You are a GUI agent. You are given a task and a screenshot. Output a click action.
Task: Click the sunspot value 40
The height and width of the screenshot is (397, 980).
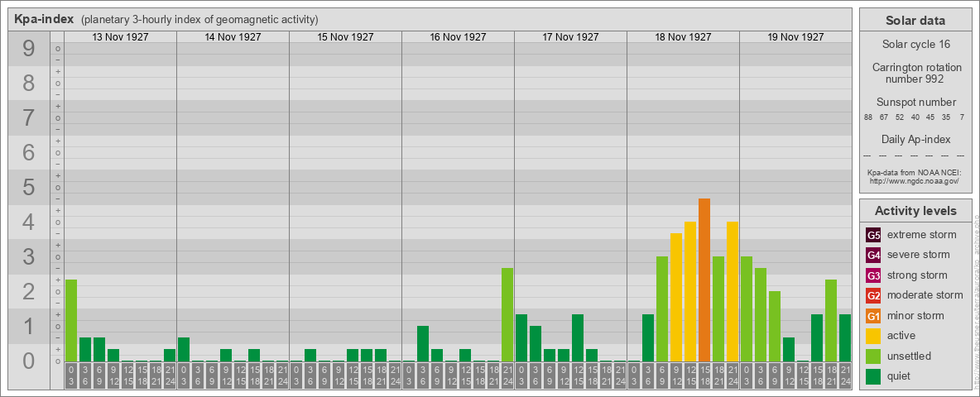click(915, 117)
